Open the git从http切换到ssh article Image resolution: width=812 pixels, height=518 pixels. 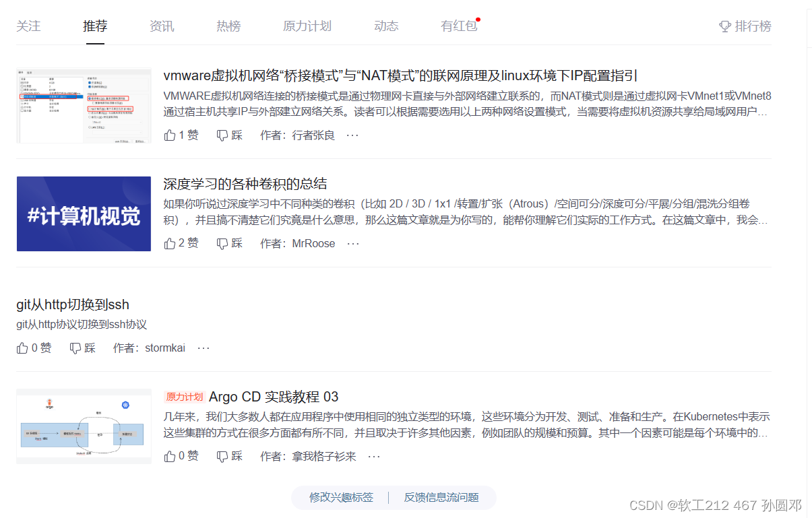click(72, 304)
